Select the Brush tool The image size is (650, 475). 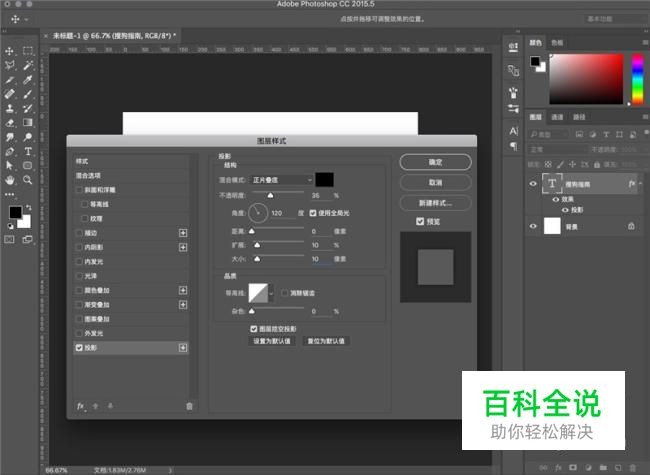coord(28,94)
